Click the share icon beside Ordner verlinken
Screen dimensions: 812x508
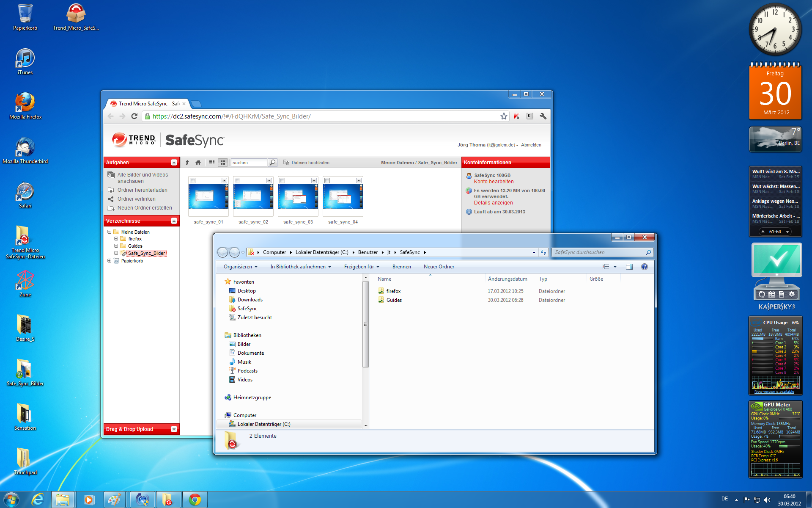tap(110, 199)
